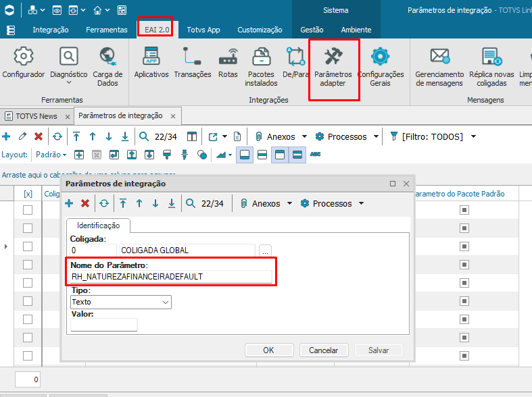This screenshot has height=397, width=532.
Task: Open the Gestão ribbon tab
Action: [312, 30]
